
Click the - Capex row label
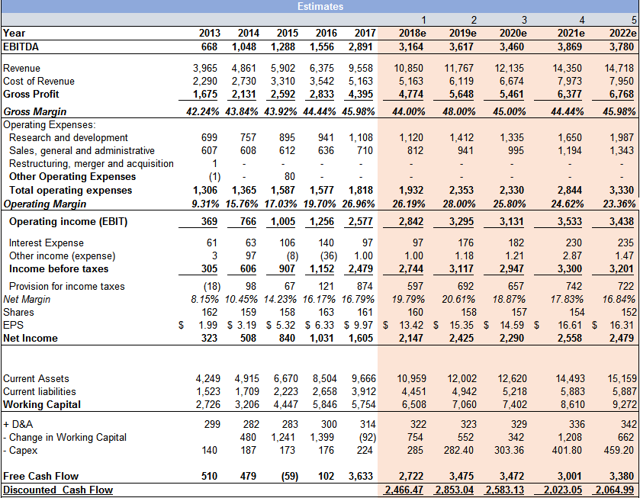pos(20,450)
